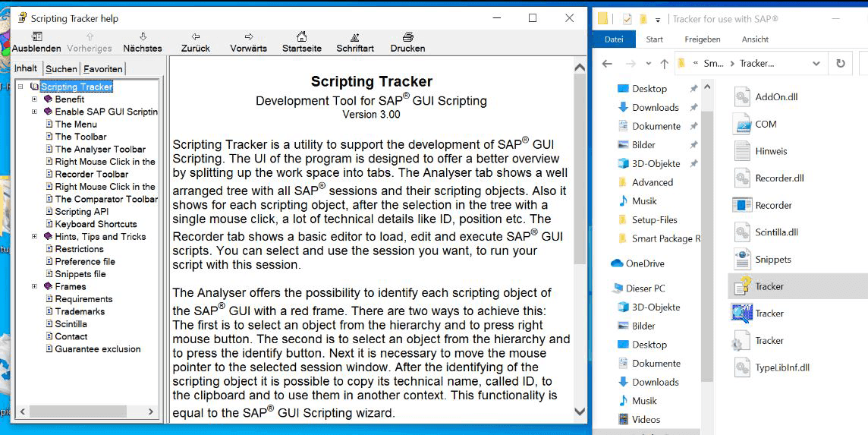The width and height of the screenshot is (868, 435).
Task: Select AddOn.dll file in Explorer
Action: (x=776, y=97)
